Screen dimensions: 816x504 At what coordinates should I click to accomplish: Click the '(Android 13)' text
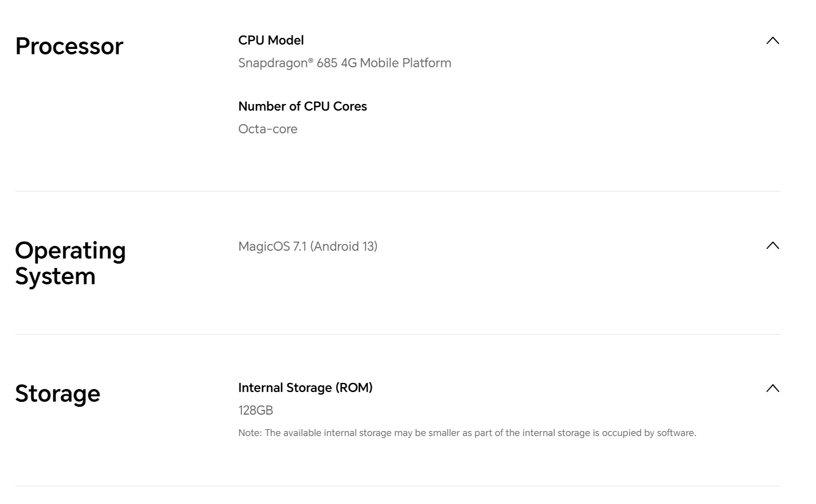pyautogui.click(x=344, y=246)
